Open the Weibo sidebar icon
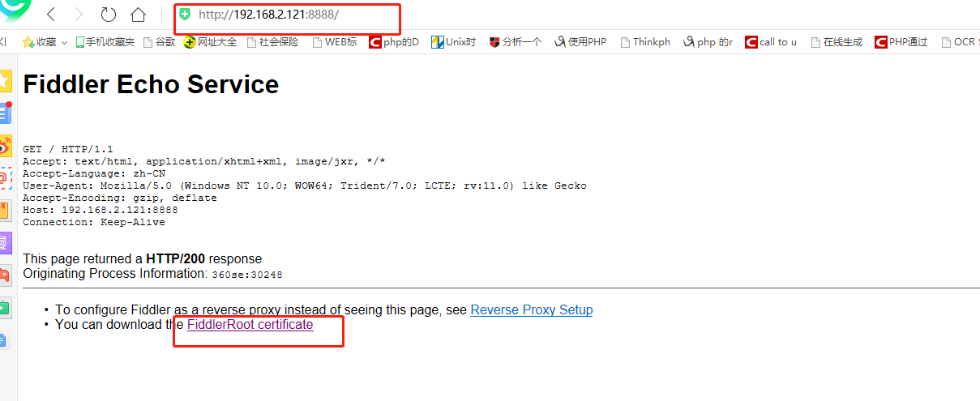 pos(4,146)
